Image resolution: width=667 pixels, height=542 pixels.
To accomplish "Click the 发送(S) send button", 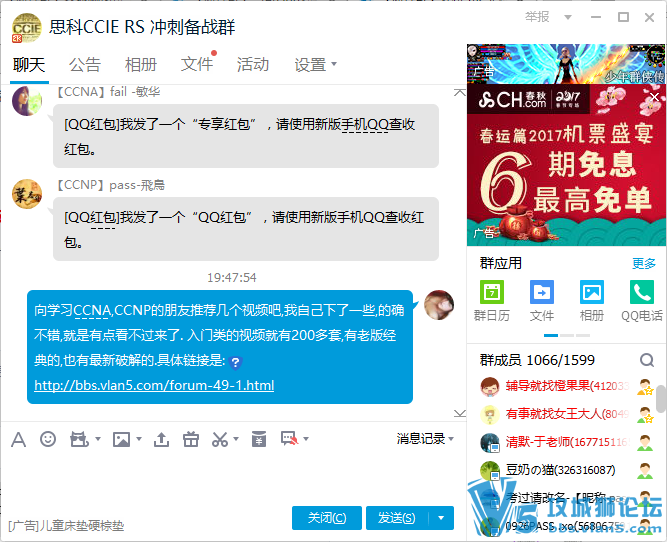I will pos(397,518).
